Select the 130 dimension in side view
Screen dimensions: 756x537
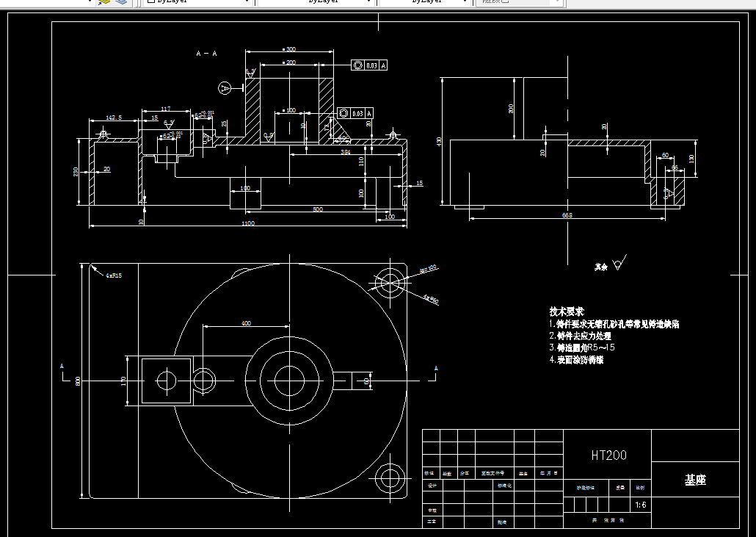pyautogui.click(x=691, y=159)
